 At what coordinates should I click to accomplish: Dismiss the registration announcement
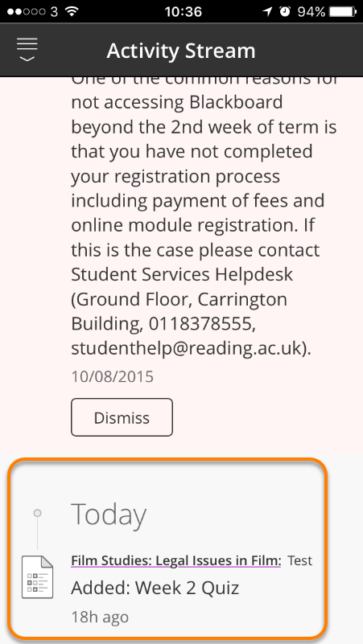(x=122, y=417)
